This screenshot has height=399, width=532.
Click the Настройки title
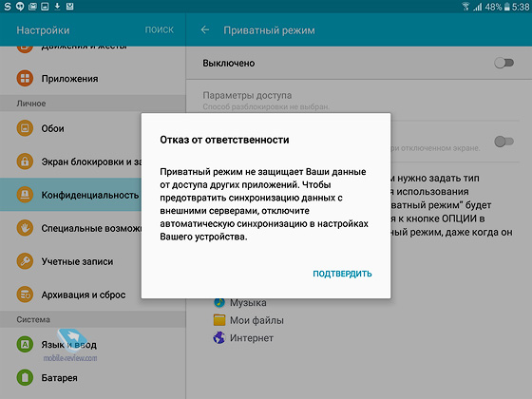point(43,30)
